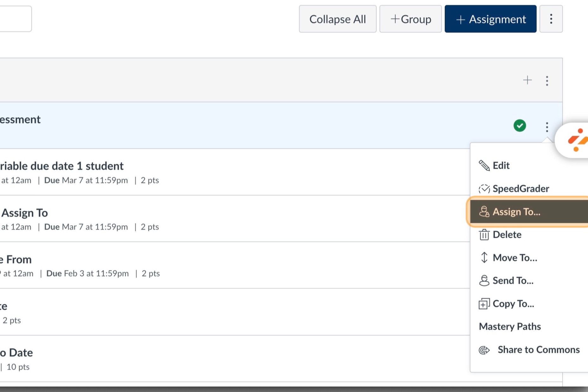Screen dimensions: 588x392
Task: Click the Copy To icon
Action: (484, 304)
